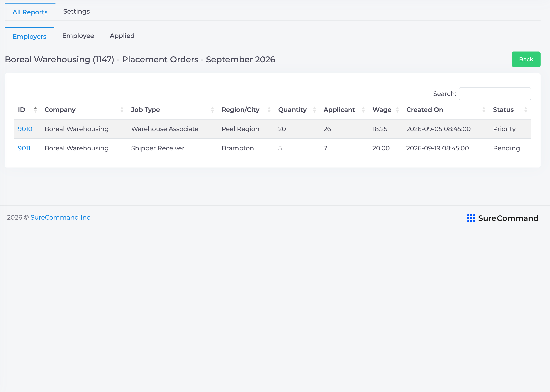Click the green Back button

(x=526, y=59)
